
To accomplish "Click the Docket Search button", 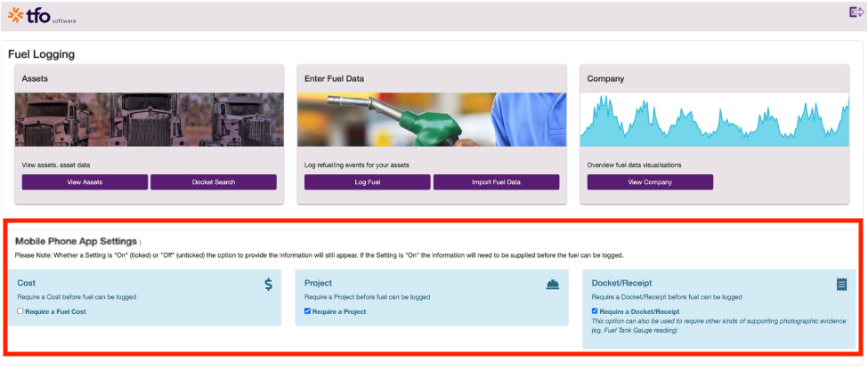I will coord(214,182).
